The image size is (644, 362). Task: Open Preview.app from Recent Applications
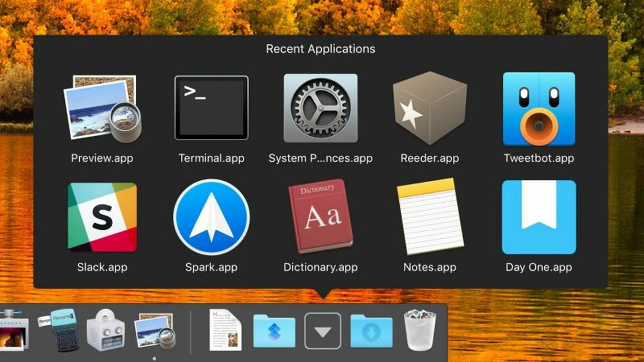click(x=102, y=109)
